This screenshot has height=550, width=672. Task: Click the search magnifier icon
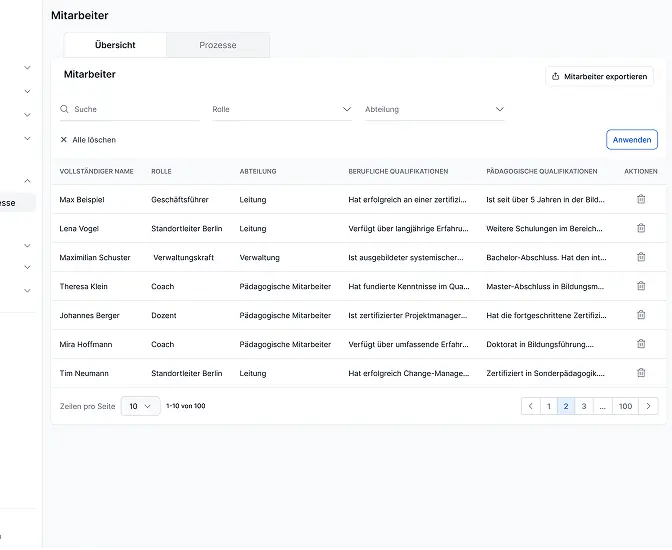(64, 109)
